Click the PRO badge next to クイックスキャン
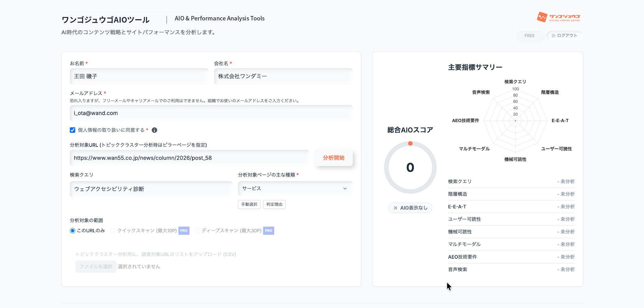Screen dimensions: 644x308 pyautogui.click(x=184, y=231)
